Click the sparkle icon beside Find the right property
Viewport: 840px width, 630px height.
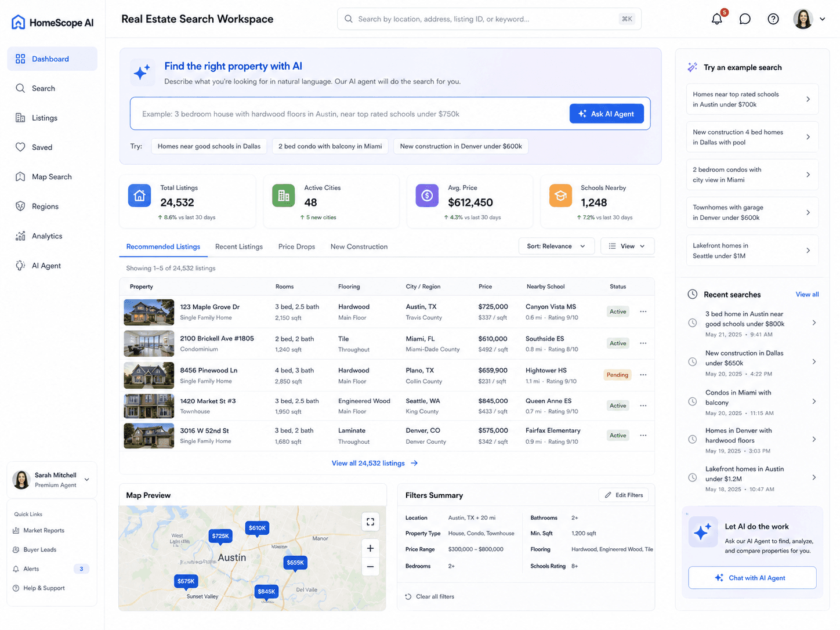click(142, 73)
